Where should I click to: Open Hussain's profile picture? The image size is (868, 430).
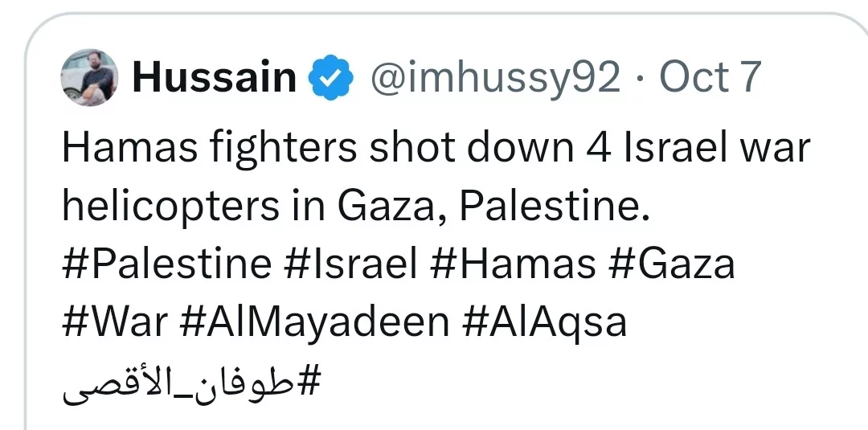tap(89, 78)
